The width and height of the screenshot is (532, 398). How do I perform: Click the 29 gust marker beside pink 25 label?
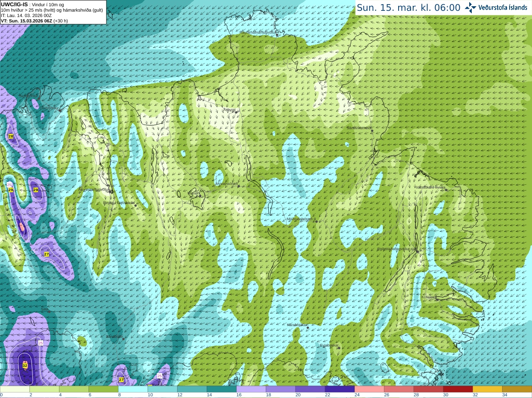tap(11, 190)
